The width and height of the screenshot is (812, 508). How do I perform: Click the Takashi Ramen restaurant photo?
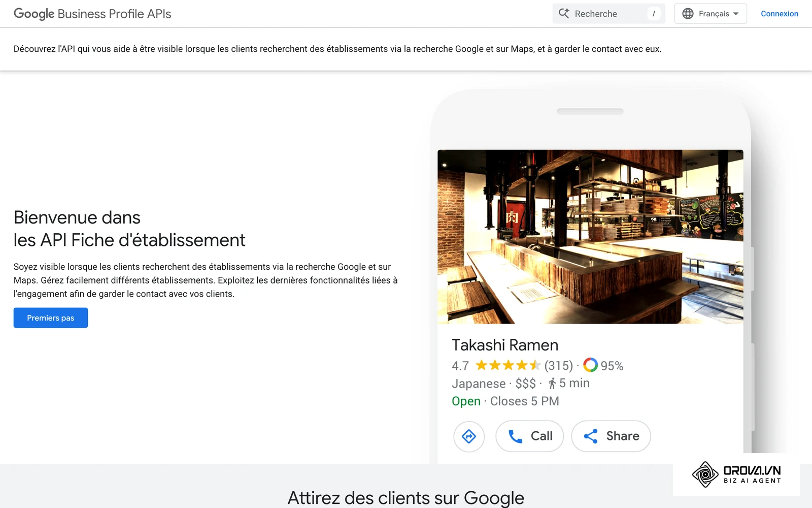pyautogui.click(x=590, y=237)
